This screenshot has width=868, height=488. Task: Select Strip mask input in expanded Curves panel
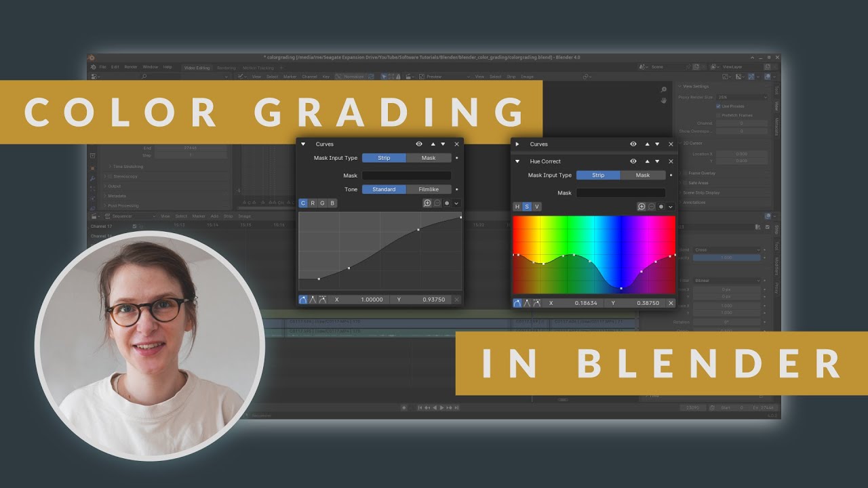384,158
